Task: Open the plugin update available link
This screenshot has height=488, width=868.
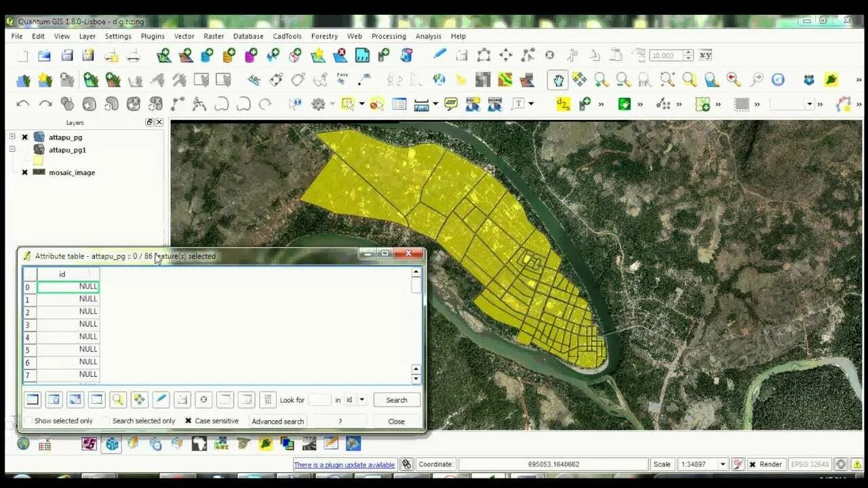Action: pyautogui.click(x=345, y=464)
